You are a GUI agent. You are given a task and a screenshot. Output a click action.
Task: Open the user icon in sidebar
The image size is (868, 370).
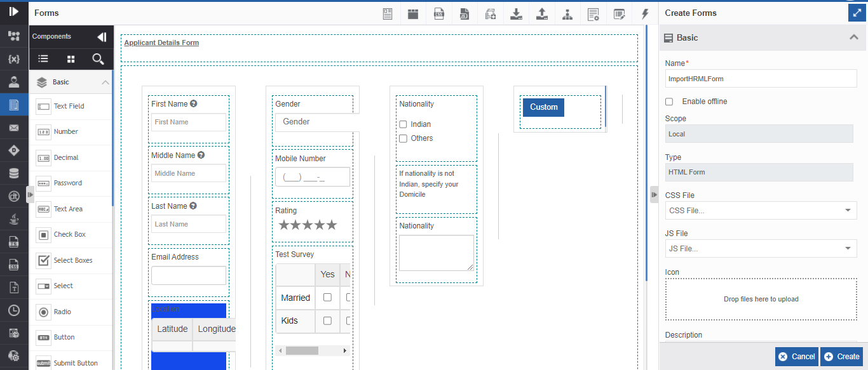(x=14, y=81)
